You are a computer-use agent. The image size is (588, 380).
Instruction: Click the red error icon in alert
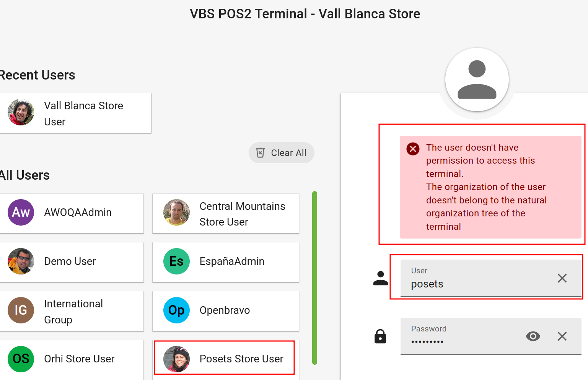tap(413, 149)
